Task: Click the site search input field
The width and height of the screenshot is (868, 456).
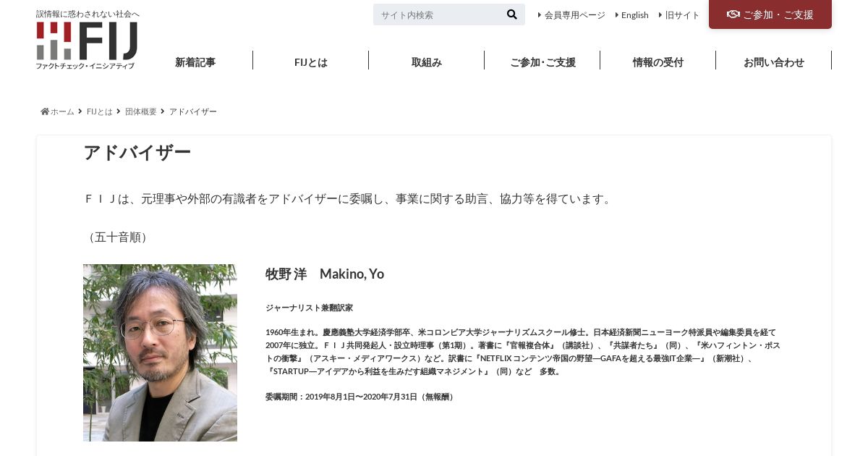Action: 438,14
